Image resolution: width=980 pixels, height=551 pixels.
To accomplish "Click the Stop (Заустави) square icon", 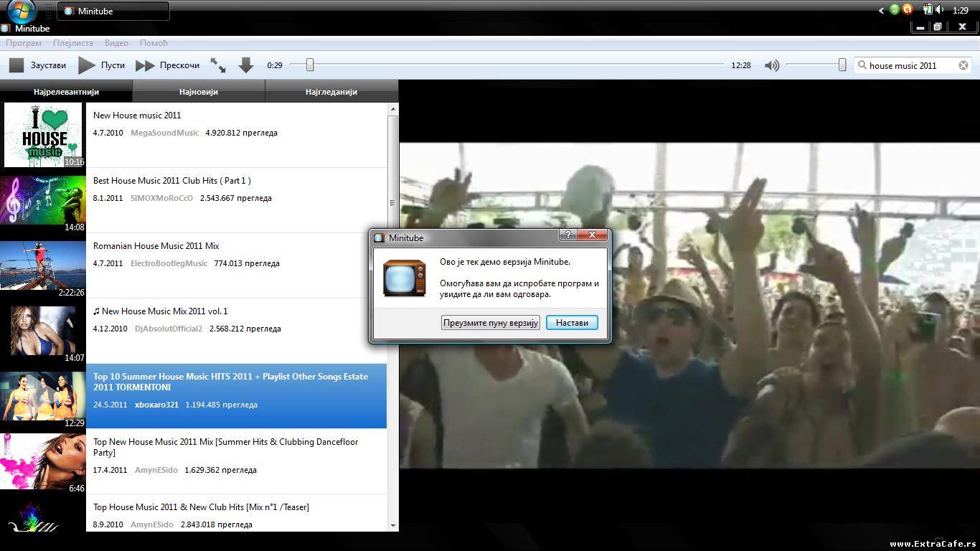I will [17, 65].
